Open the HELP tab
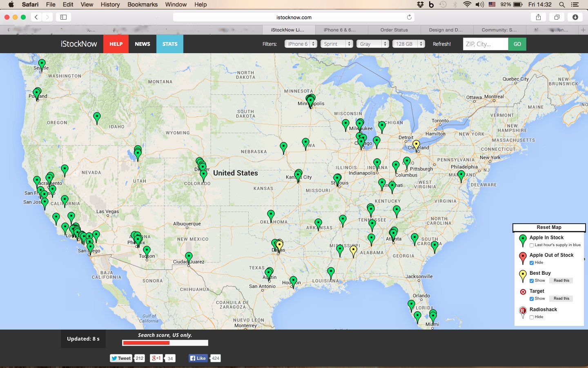The width and height of the screenshot is (588, 368). (x=116, y=44)
